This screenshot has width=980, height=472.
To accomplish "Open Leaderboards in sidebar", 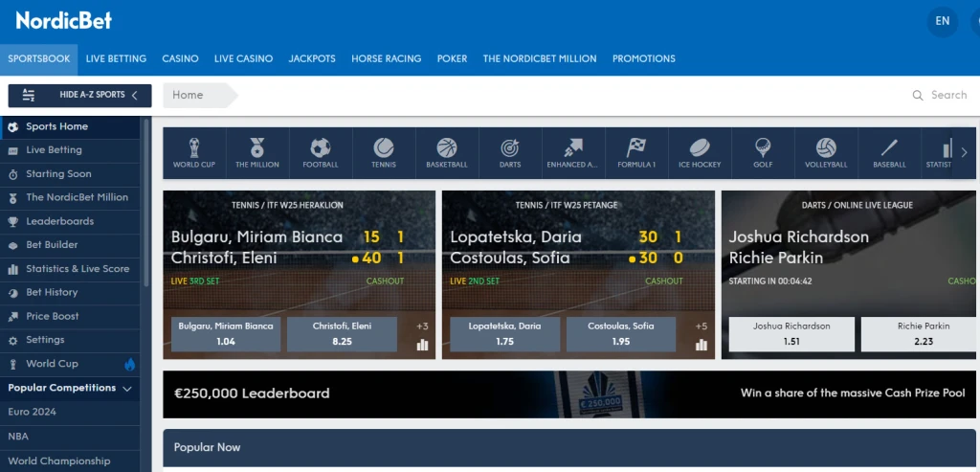I will 70,222.
